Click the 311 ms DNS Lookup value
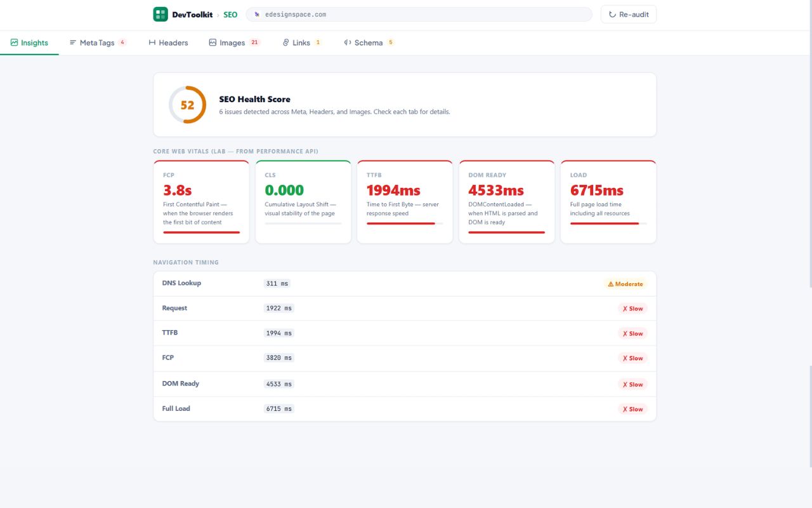The width and height of the screenshot is (812, 508). pyautogui.click(x=277, y=284)
